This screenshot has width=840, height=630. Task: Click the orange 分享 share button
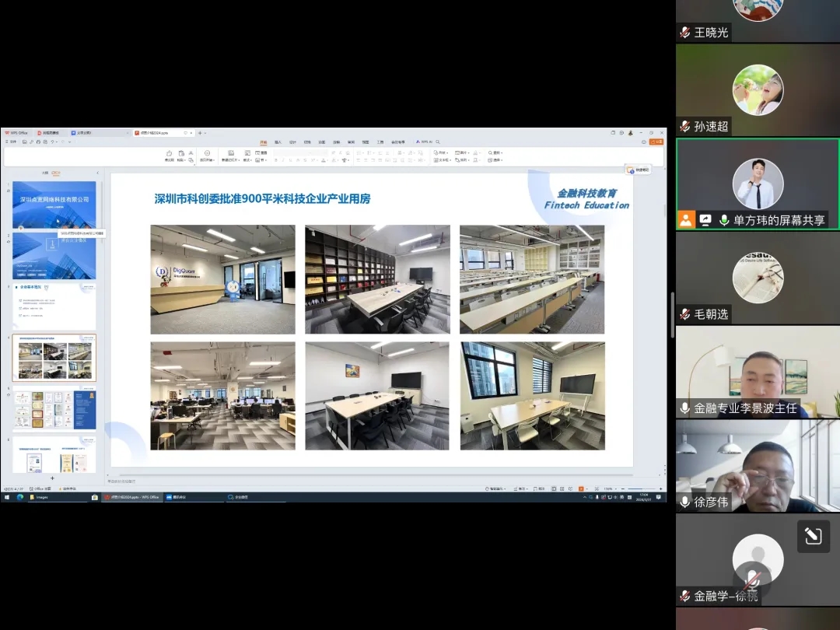(x=656, y=142)
